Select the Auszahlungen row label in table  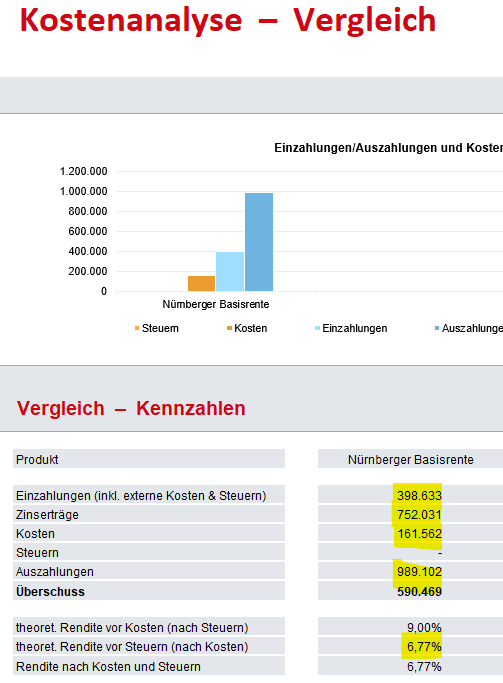(55, 571)
